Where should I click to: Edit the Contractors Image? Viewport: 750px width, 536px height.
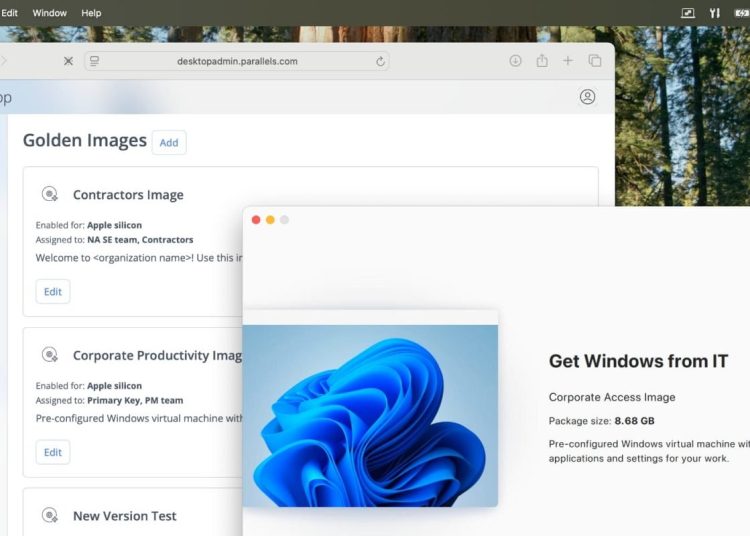(53, 292)
